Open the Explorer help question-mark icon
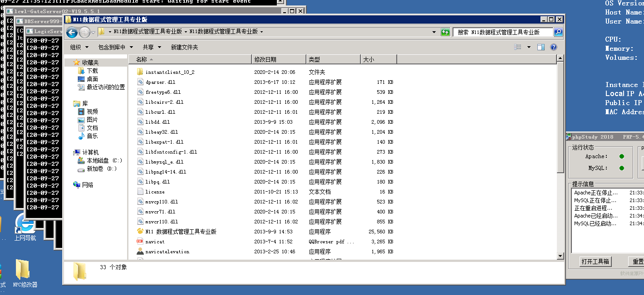644x295 pixels. pyautogui.click(x=554, y=47)
